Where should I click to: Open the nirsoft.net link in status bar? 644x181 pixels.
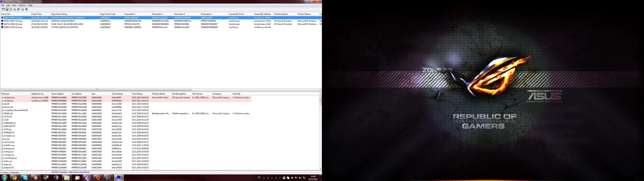pos(79,172)
